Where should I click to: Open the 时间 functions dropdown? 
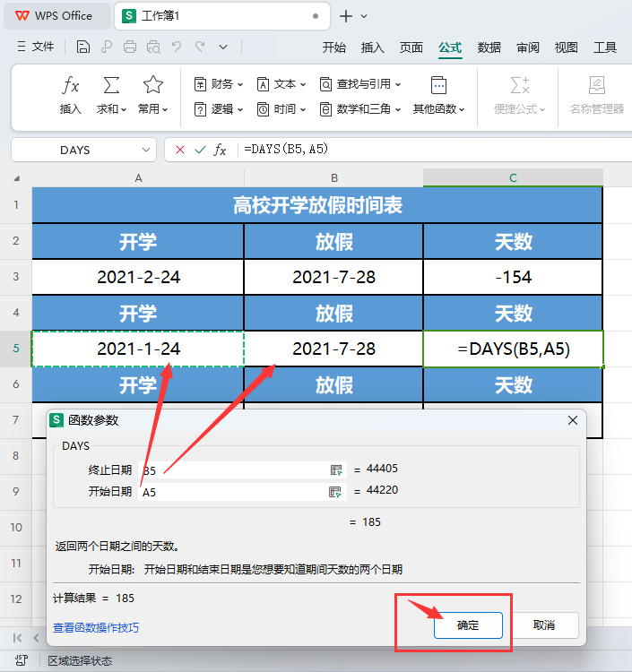click(281, 109)
